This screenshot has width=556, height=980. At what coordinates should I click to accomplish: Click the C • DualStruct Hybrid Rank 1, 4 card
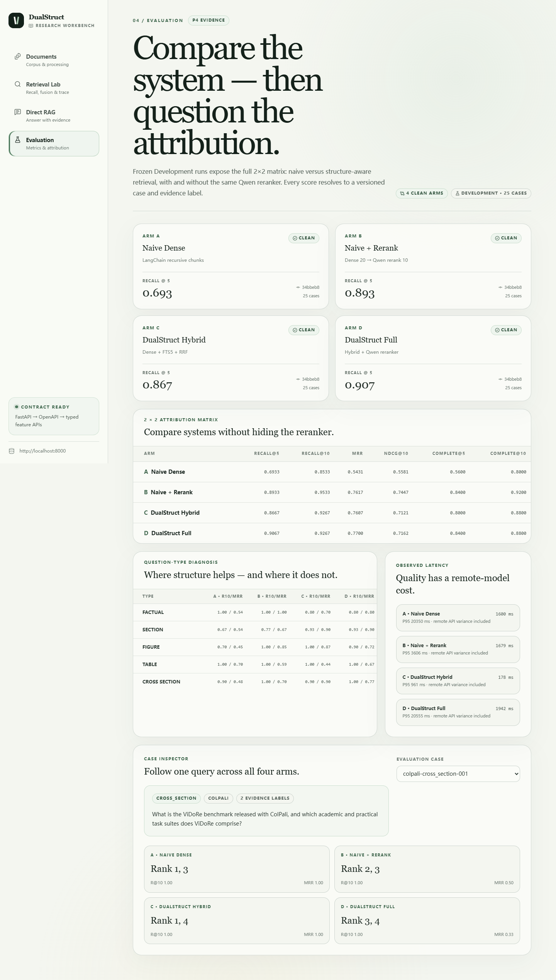point(237,921)
